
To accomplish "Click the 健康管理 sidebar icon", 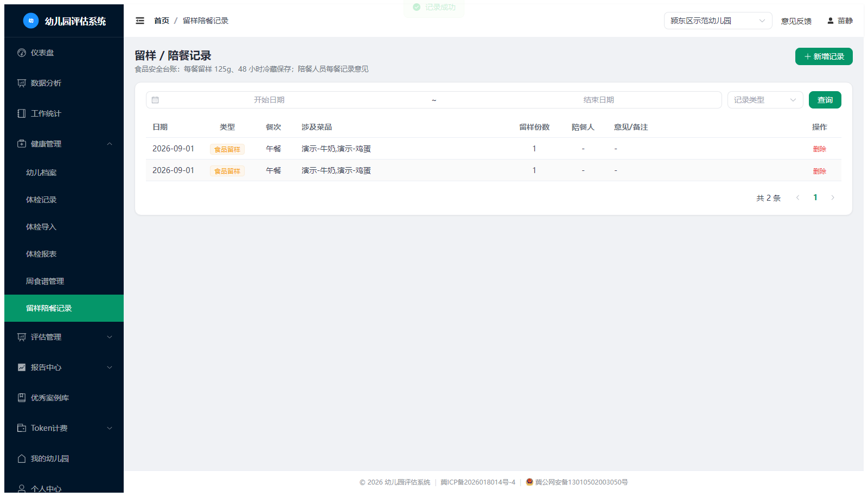I will pos(22,144).
